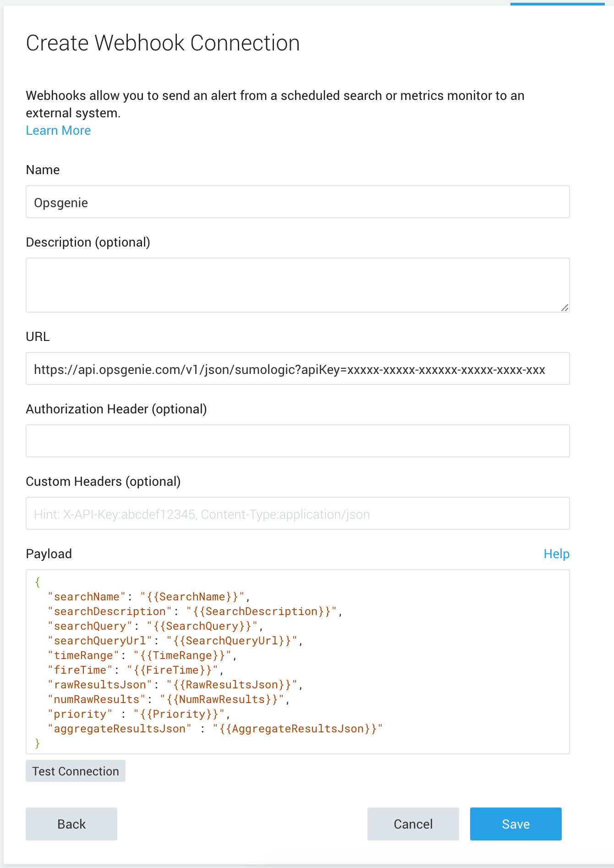This screenshot has width=614, height=868.
Task: Click the searchQueryUrl payload line
Action: coord(175,641)
